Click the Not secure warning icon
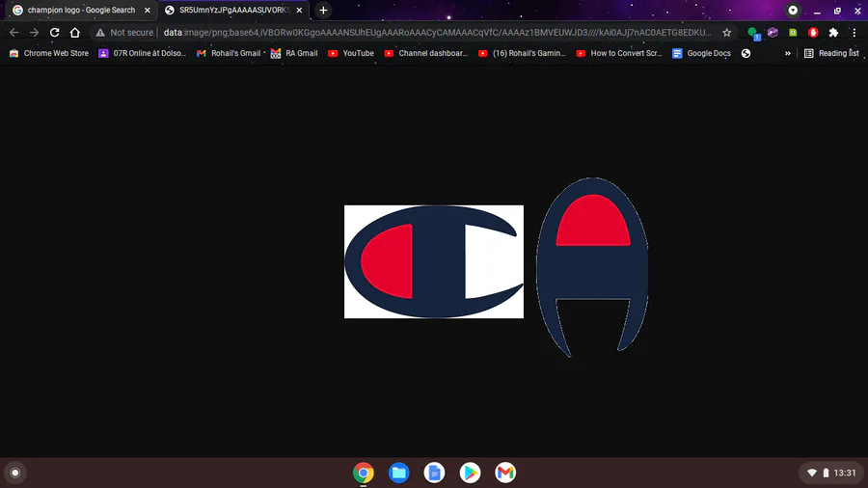The height and width of the screenshot is (488, 868). tap(100, 33)
